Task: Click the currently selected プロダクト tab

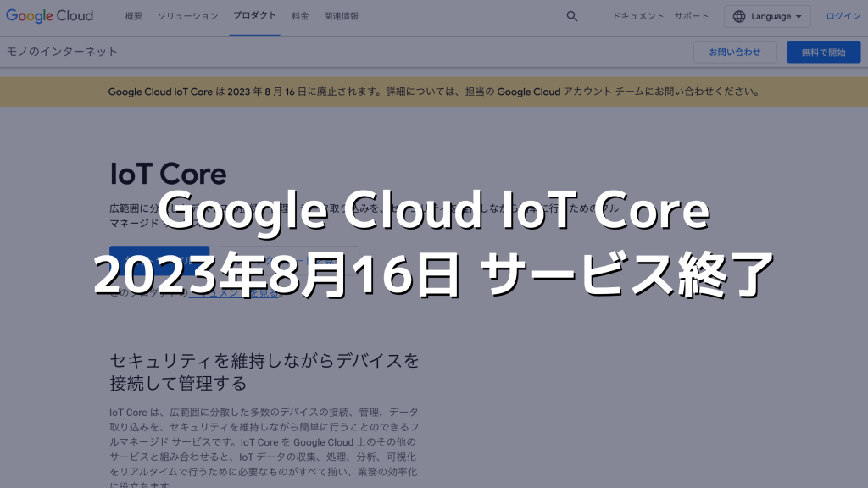Action: (254, 15)
